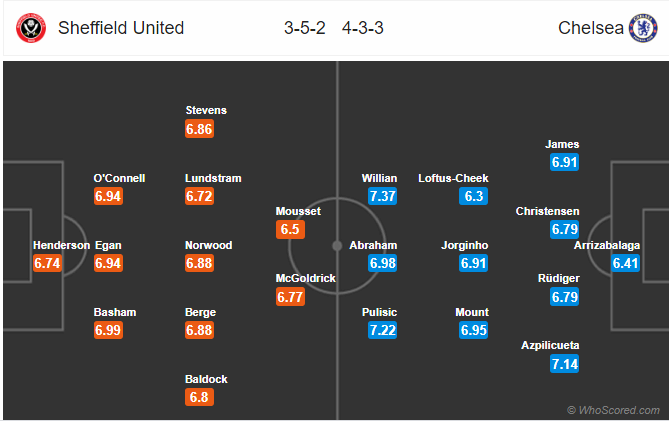Select Arrizabalaga's 6.41 rating badge
This screenshot has height=421, width=669.
pyautogui.click(x=625, y=263)
